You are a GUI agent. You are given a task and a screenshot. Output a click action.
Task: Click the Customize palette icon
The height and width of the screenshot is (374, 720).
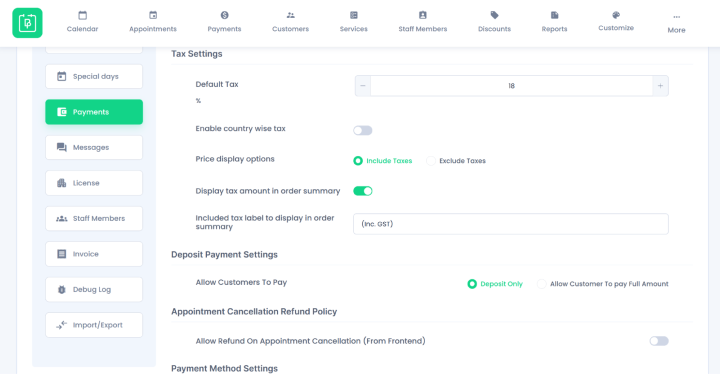click(616, 15)
